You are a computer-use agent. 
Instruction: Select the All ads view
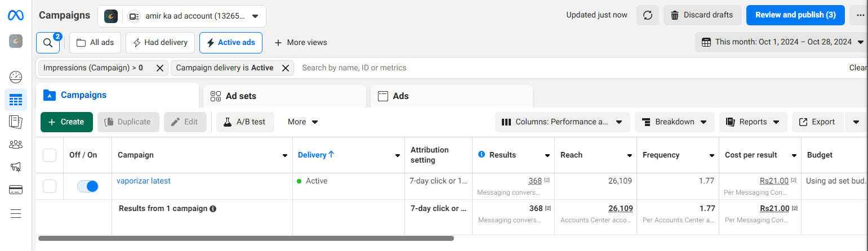tap(95, 43)
